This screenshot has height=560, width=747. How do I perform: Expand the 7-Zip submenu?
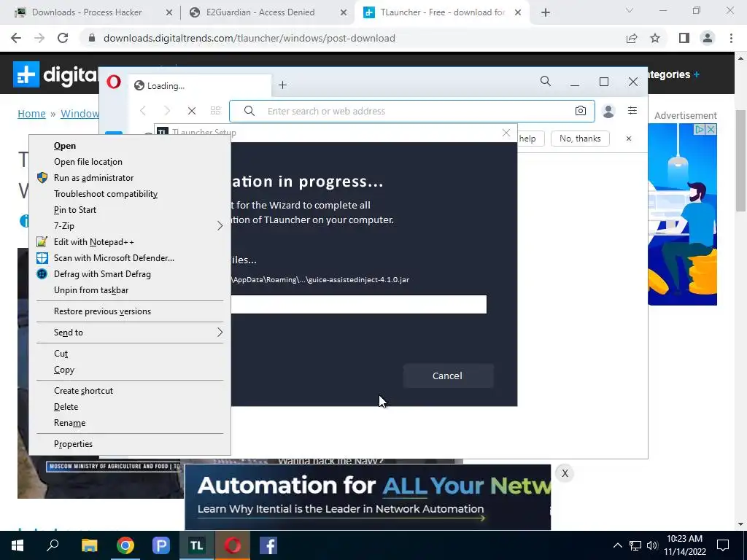click(x=130, y=226)
